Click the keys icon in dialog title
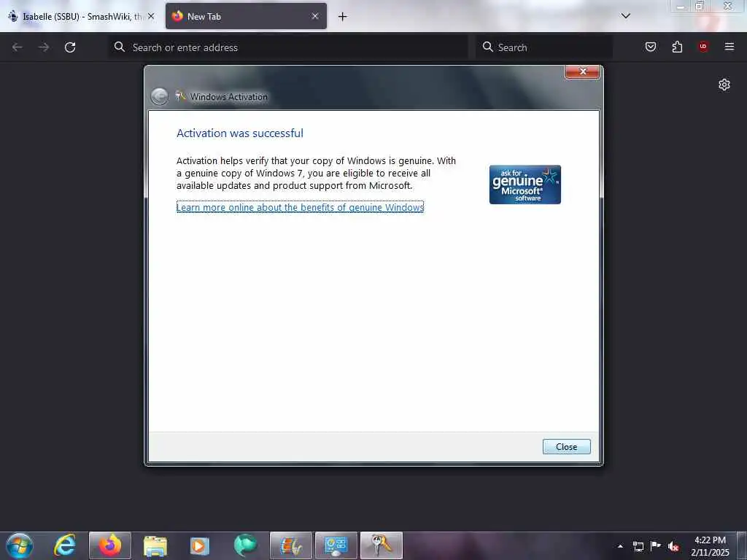Screen dimensions: 747x560 click(x=180, y=96)
